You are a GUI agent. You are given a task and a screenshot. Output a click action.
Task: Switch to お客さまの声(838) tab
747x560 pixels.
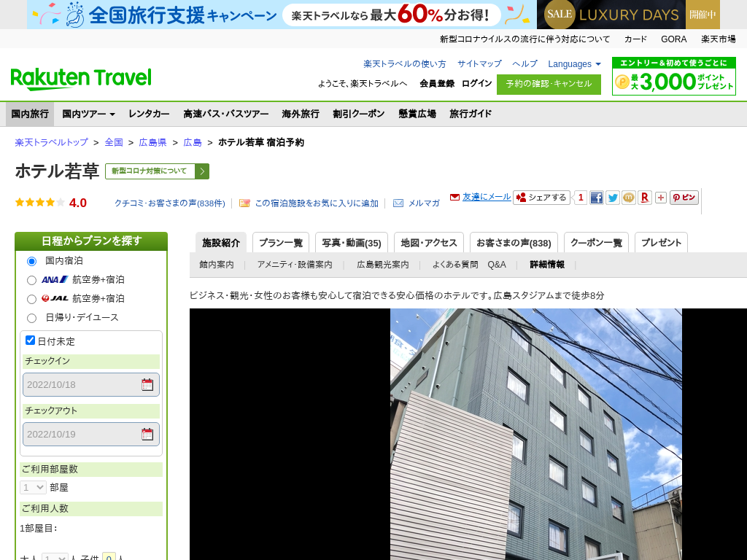[x=514, y=242]
